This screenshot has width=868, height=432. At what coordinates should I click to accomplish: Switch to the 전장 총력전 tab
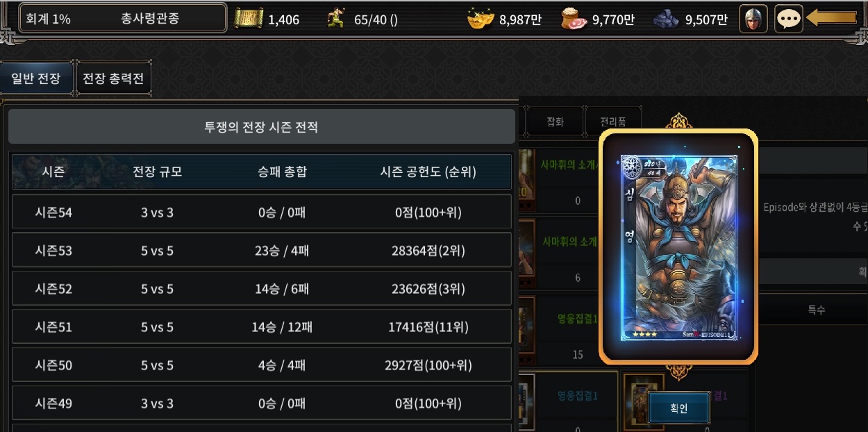pyautogui.click(x=113, y=79)
